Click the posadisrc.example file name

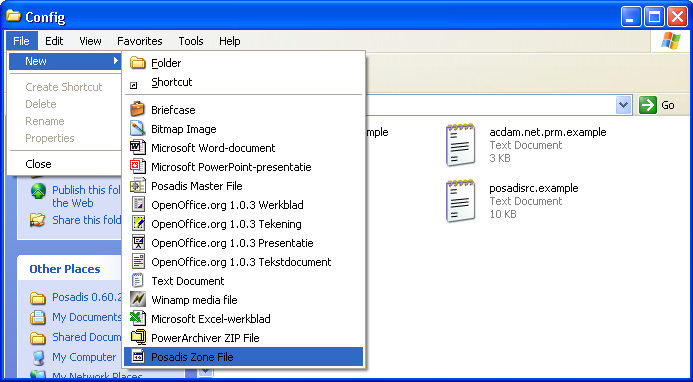point(534,188)
